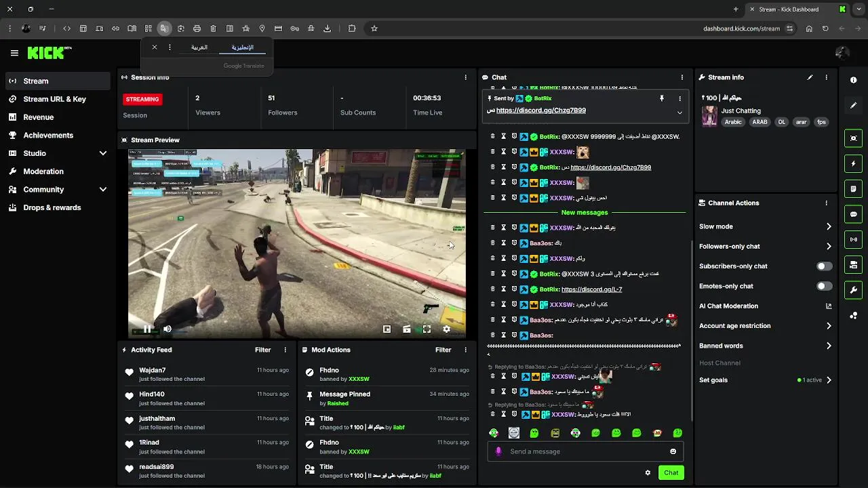Viewport: 868px width, 488px height.
Task: Collapse the pinned message chevron
Action: point(679,113)
